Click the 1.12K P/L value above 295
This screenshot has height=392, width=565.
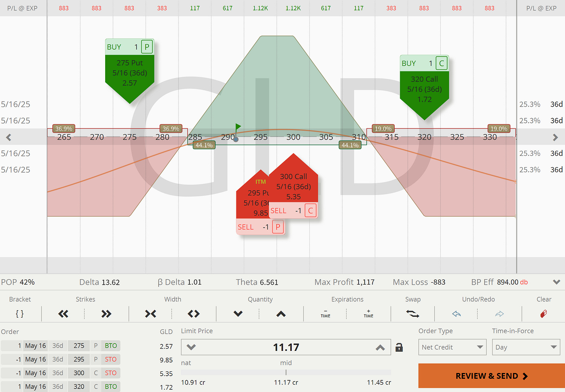pyautogui.click(x=260, y=8)
